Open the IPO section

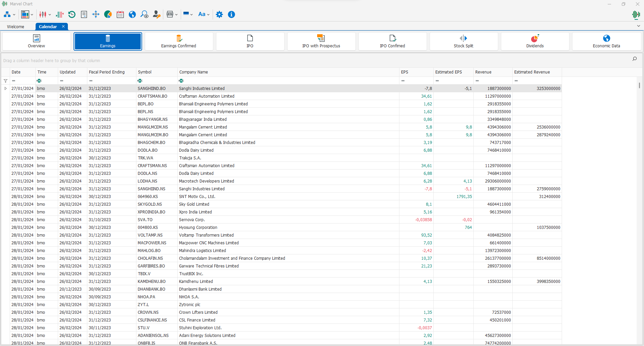250,42
